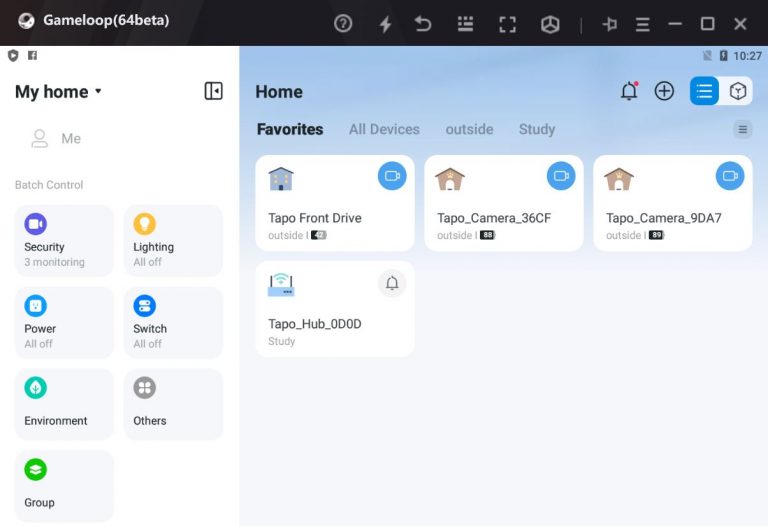Collapse the sidebar panel icon
This screenshot has height=526, width=768.
(x=213, y=91)
